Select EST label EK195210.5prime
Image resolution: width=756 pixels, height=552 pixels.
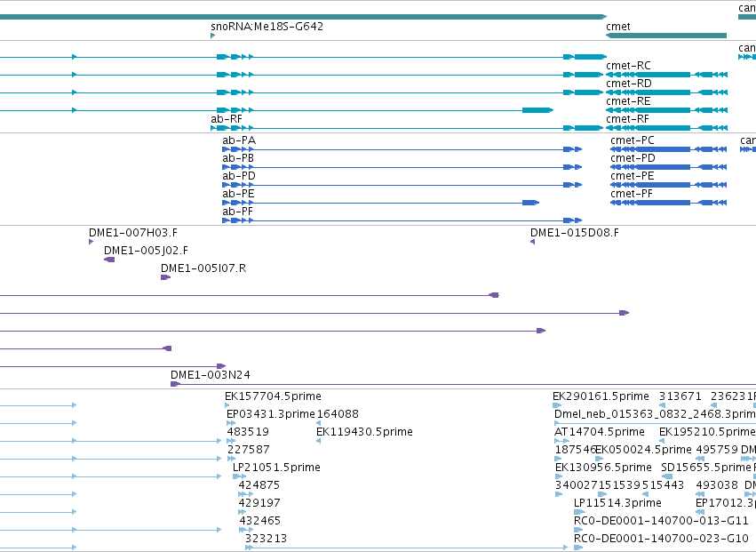coord(707,432)
